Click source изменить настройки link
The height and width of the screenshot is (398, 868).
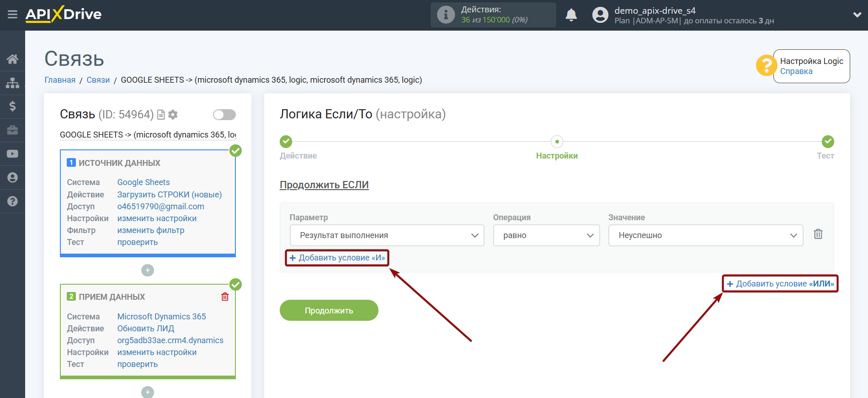[x=157, y=218]
